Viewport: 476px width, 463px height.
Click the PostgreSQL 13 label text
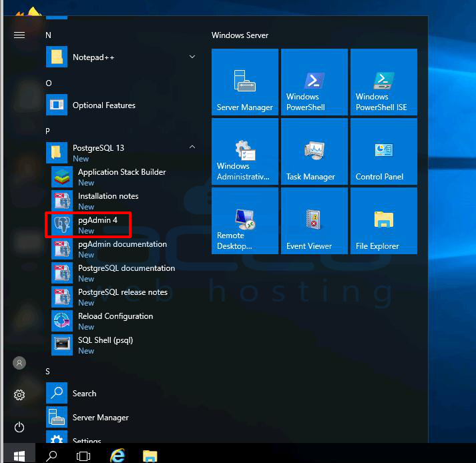[98, 147]
